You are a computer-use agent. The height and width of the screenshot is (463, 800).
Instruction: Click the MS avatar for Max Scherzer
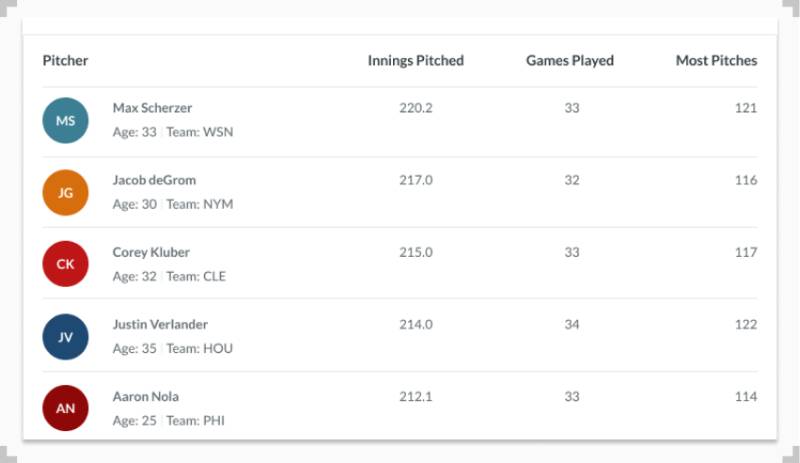(65, 120)
